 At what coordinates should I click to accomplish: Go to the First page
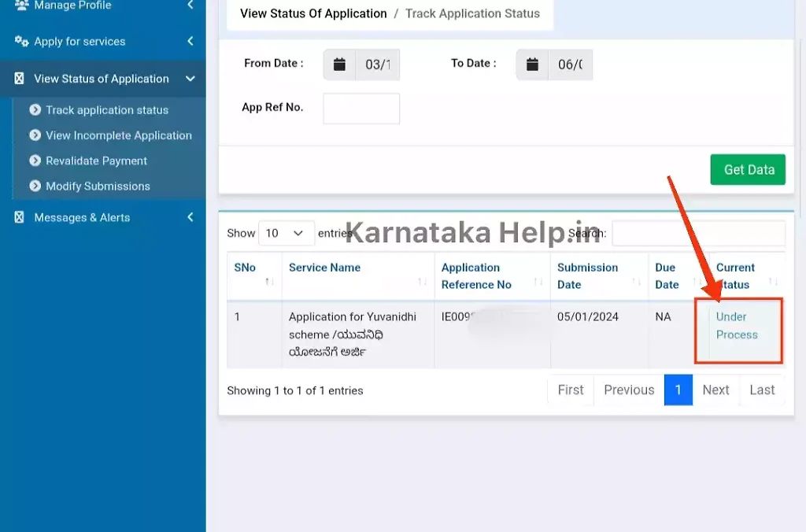571,390
